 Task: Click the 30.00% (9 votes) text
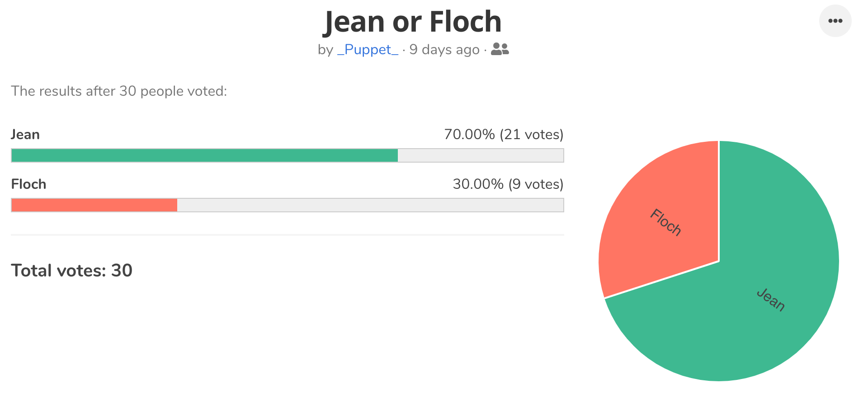click(x=508, y=184)
